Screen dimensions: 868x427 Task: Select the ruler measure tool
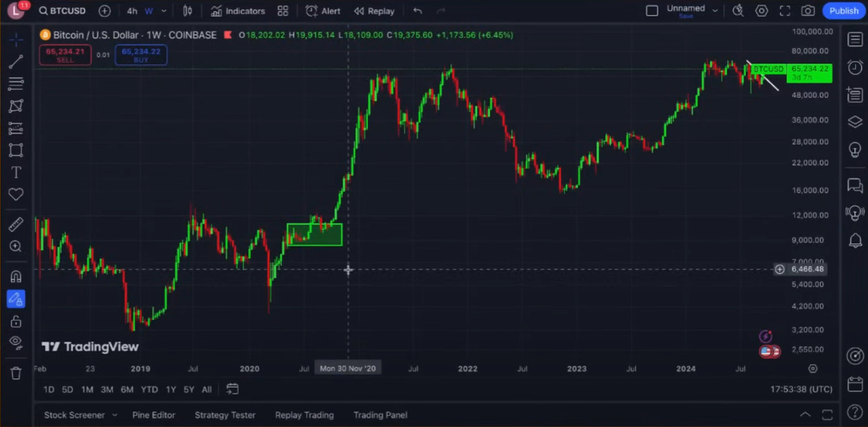point(16,224)
